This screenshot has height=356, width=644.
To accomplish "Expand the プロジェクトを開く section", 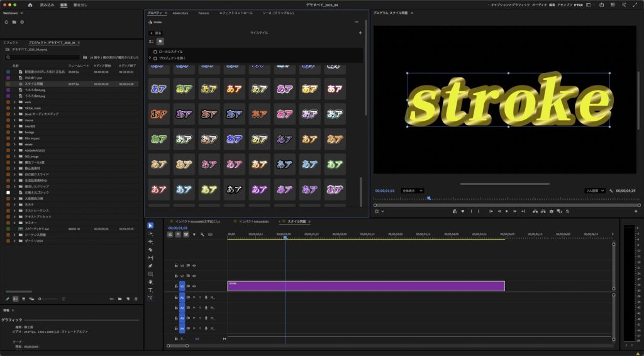I will point(150,58).
